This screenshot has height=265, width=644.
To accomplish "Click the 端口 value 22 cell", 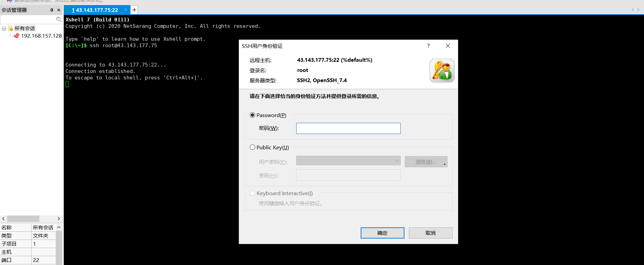I will [x=43, y=260].
